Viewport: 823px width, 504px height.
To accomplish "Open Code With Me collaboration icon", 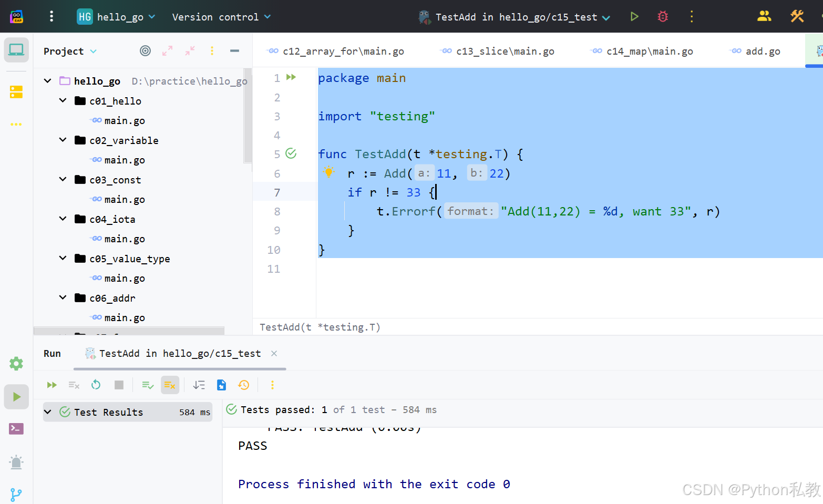I will (x=764, y=16).
